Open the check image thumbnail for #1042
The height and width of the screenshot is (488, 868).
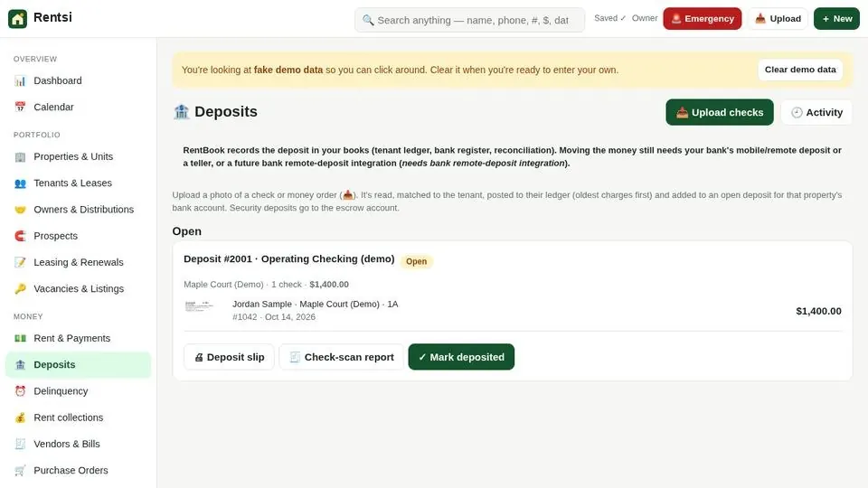pyautogui.click(x=199, y=306)
